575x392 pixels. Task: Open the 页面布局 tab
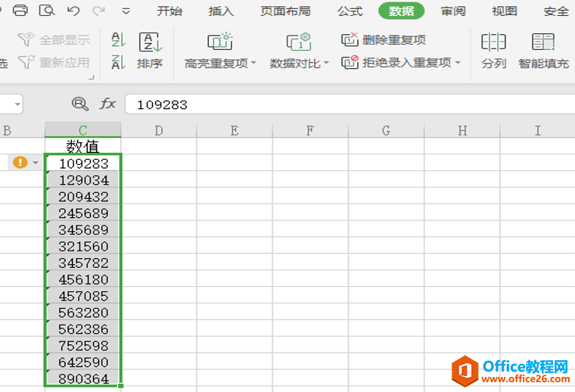tap(285, 11)
